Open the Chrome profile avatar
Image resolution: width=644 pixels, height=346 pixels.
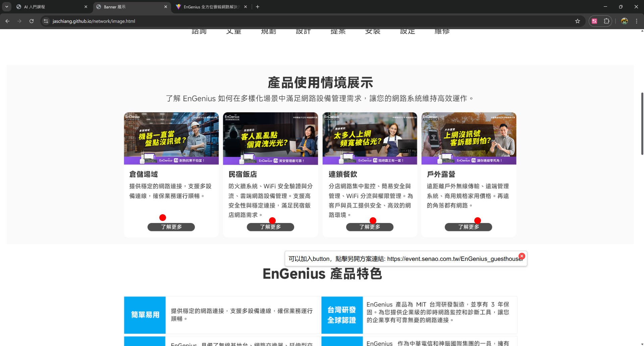click(624, 21)
